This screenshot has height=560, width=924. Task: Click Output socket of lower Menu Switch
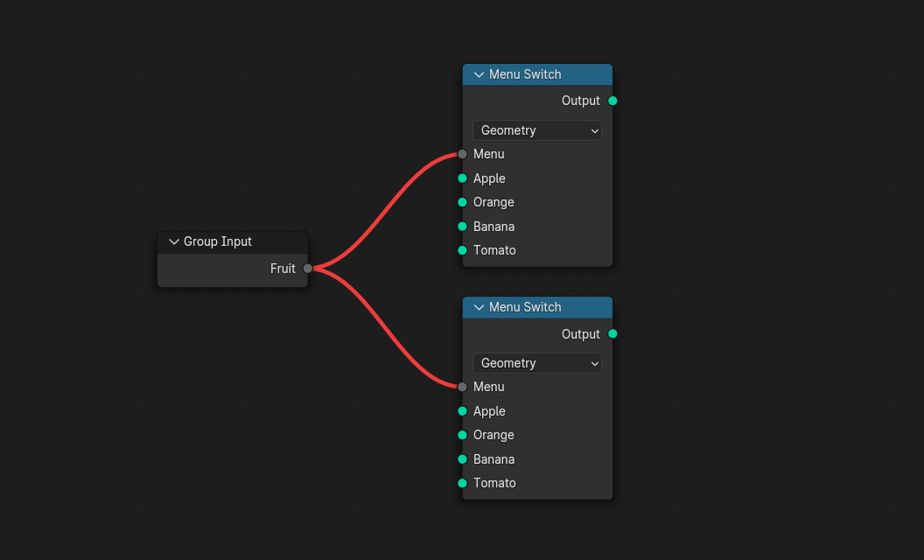(612, 334)
